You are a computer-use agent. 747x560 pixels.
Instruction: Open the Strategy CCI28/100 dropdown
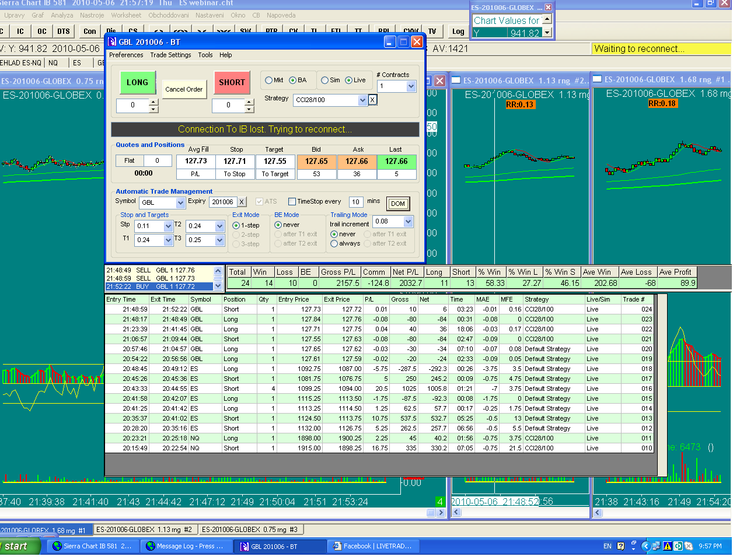click(x=362, y=100)
